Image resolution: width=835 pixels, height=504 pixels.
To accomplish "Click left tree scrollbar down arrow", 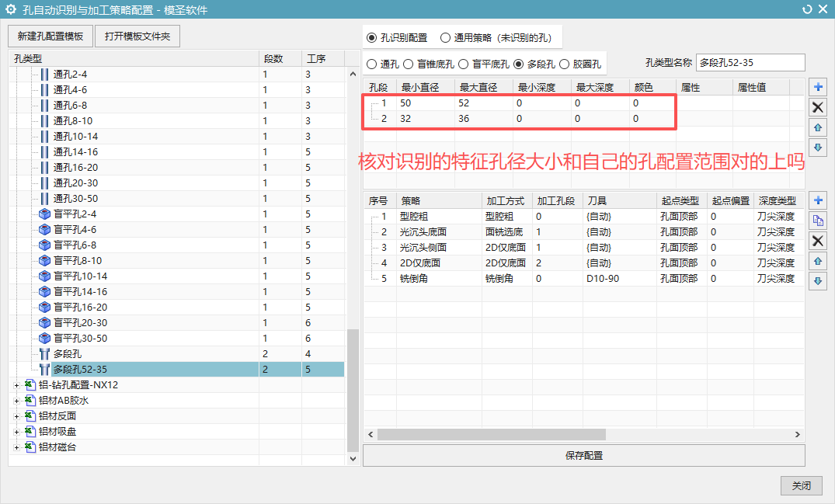I will [x=353, y=458].
